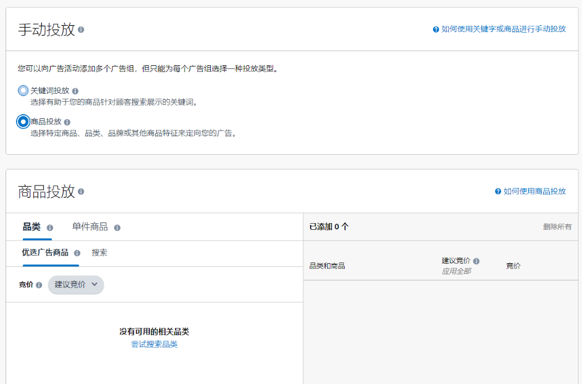Select the 关键词投放 radio button

coord(23,91)
